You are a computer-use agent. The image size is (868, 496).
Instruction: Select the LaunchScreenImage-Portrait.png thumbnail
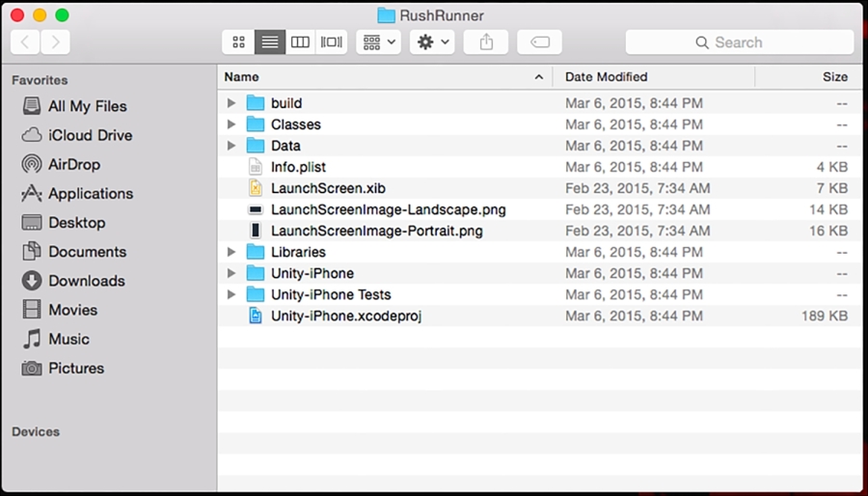pyautogui.click(x=256, y=231)
